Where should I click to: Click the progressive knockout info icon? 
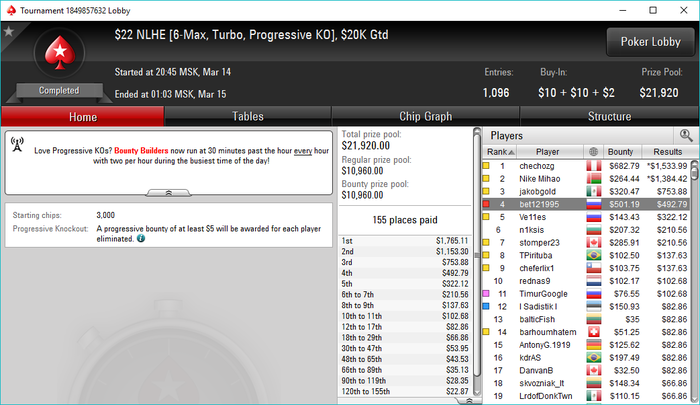tap(141, 238)
